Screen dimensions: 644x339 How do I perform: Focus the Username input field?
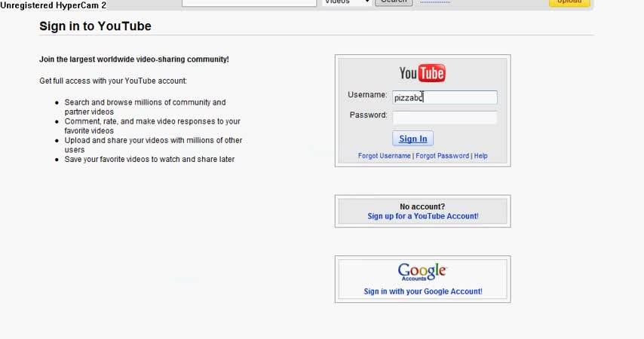pyautogui.click(x=445, y=97)
